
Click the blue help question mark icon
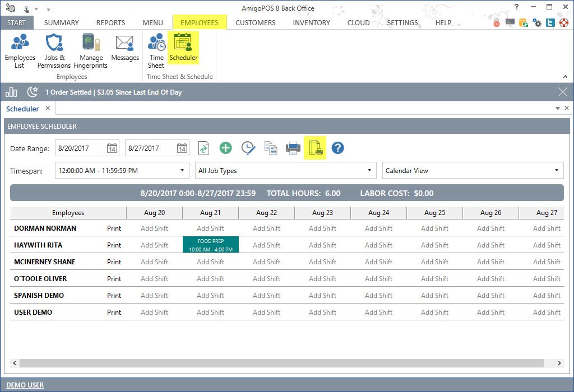(x=337, y=148)
